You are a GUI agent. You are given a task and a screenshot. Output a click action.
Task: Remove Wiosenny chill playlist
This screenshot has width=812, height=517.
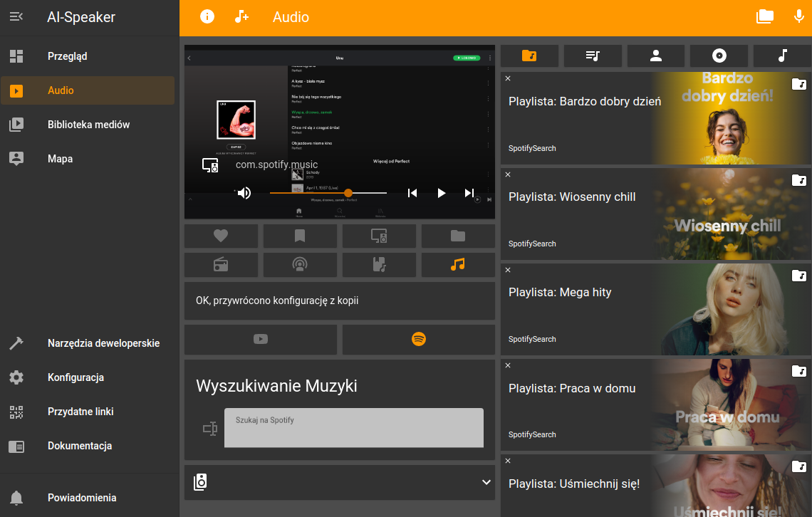point(508,174)
